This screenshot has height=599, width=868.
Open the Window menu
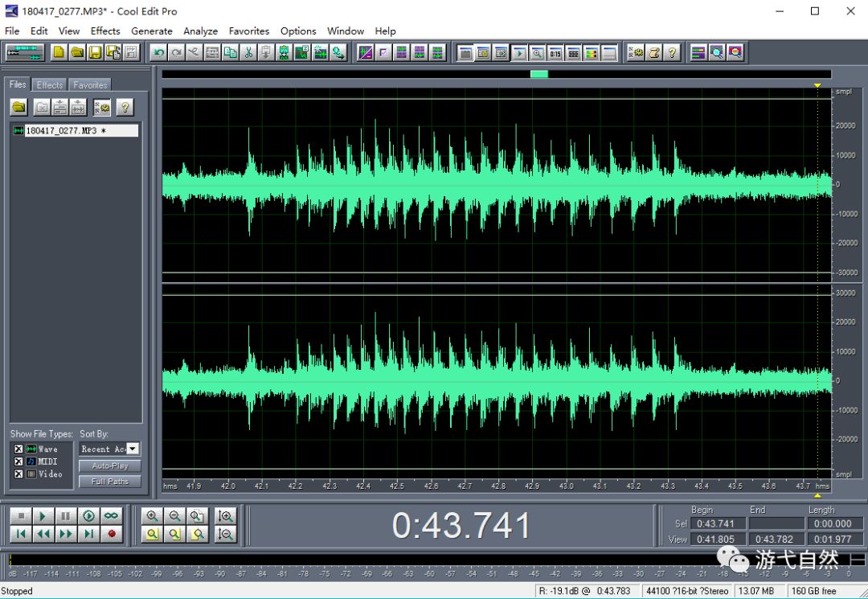point(346,31)
